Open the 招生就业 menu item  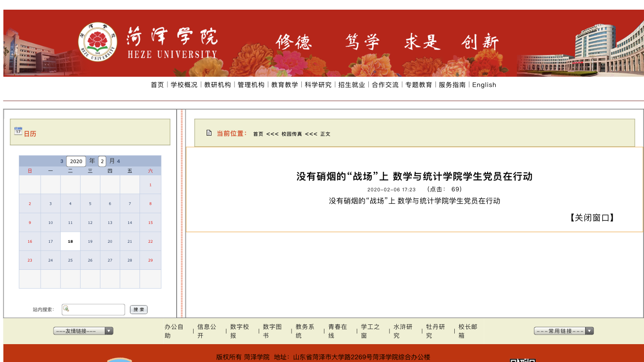(351, 85)
